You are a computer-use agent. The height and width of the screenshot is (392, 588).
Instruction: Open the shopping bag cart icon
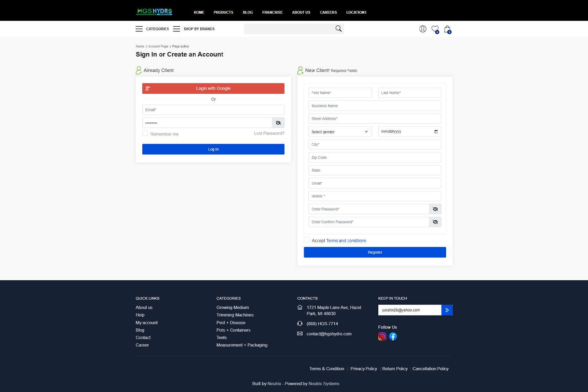[x=447, y=29]
